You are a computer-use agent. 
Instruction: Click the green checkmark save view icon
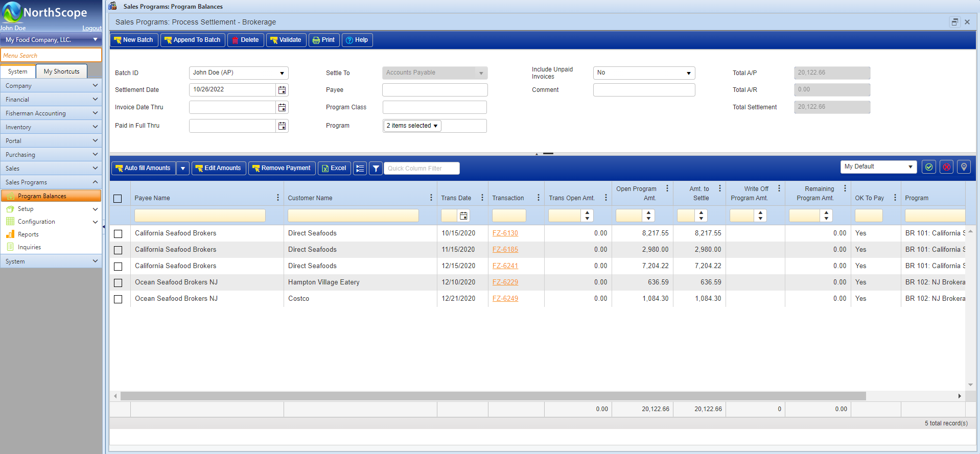[928, 167]
